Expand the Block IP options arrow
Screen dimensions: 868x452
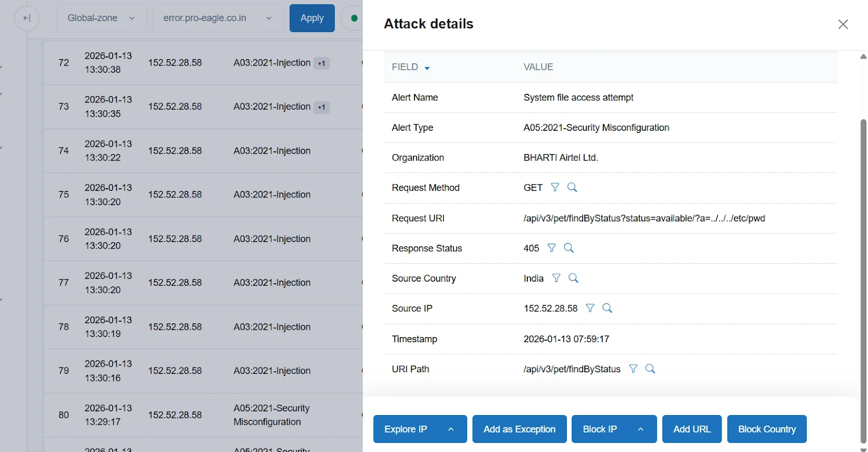tap(641, 429)
